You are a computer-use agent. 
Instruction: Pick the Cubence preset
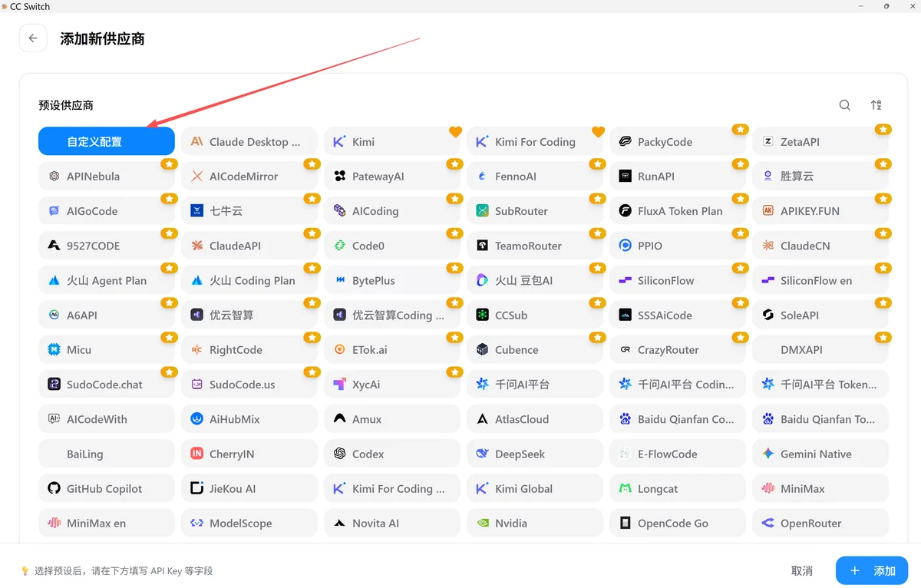[535, 349]
